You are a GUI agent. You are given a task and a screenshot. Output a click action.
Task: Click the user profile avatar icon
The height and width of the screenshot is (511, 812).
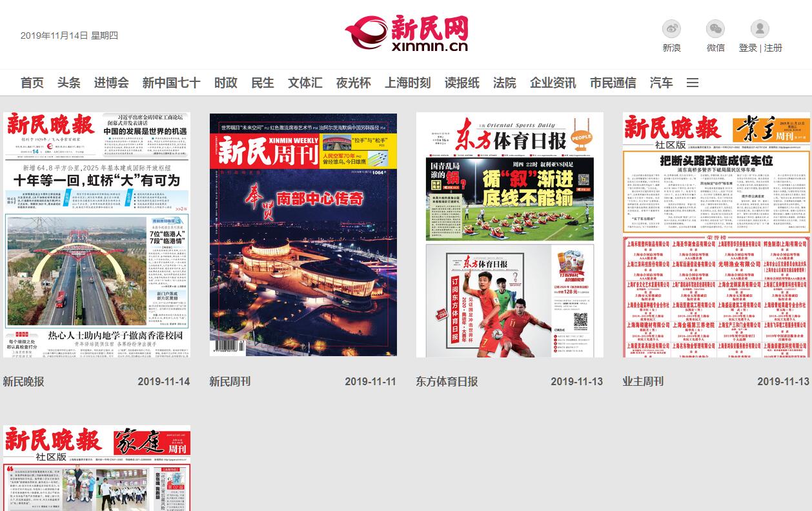[760, 29]
